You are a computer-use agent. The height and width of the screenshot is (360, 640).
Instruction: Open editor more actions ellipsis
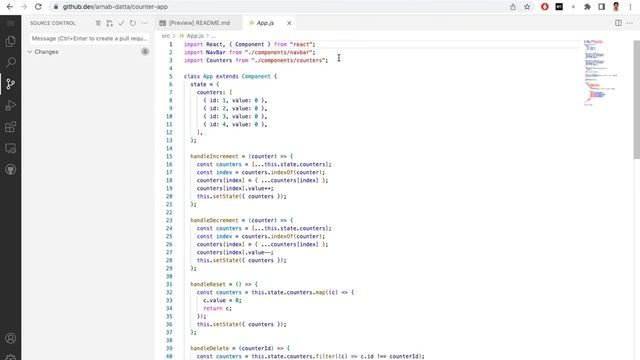click(x=630, y=23)
